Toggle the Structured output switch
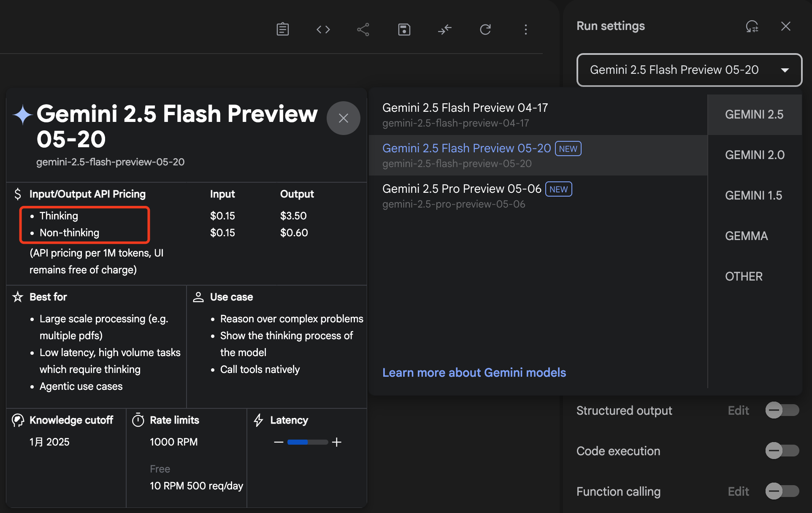This screenshot has height=513, width=812. pos(782,410)
